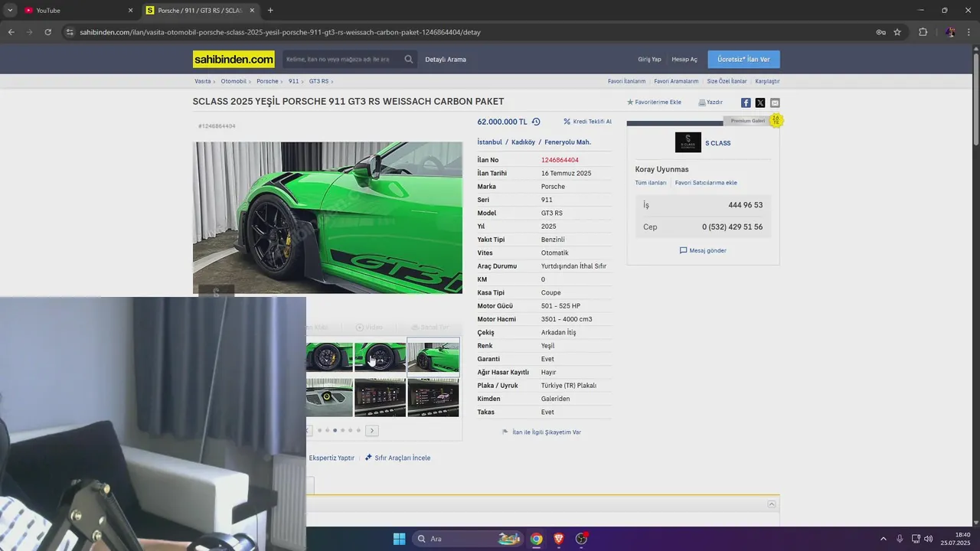This screenshot has width=980, height=551.
Task: Expand the tab search dropdown
Action: pyautogui.click(x=10, y=11)
